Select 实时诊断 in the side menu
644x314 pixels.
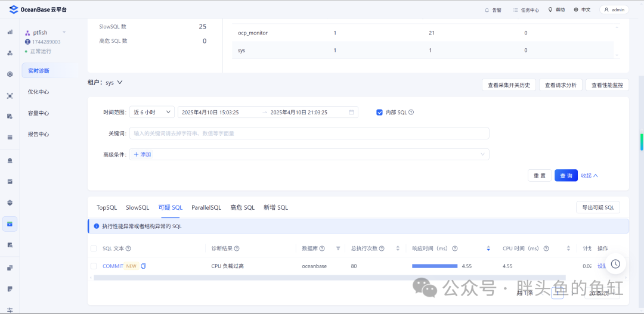(49, 70)
